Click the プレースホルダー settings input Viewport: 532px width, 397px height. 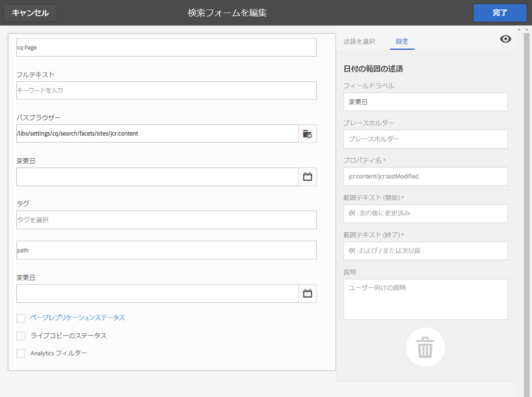(x=426, y=139)
